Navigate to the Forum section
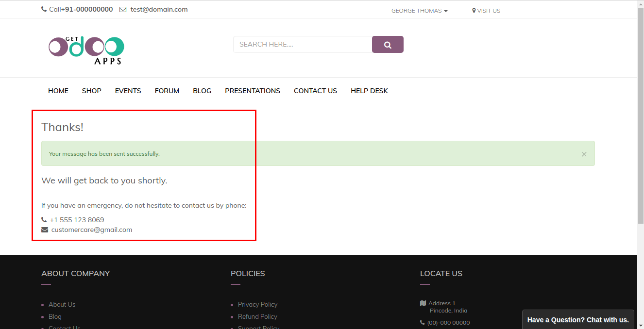 click(167, 91)
